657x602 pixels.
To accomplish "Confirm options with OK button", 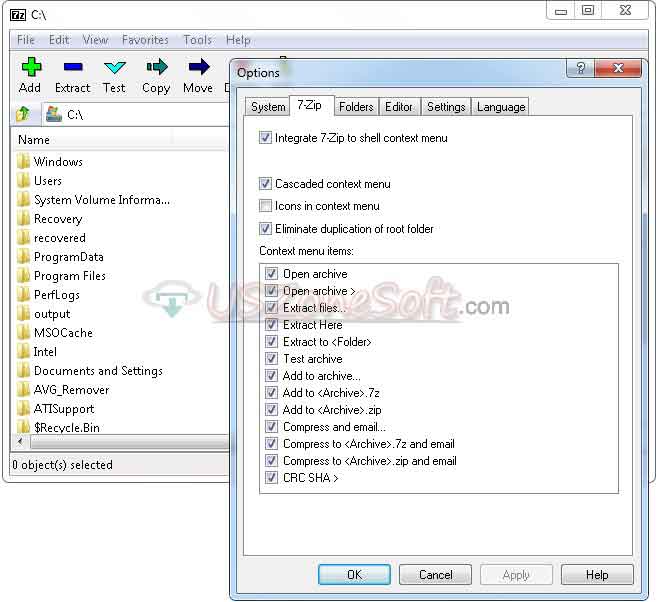I will [x=354, y=574].
